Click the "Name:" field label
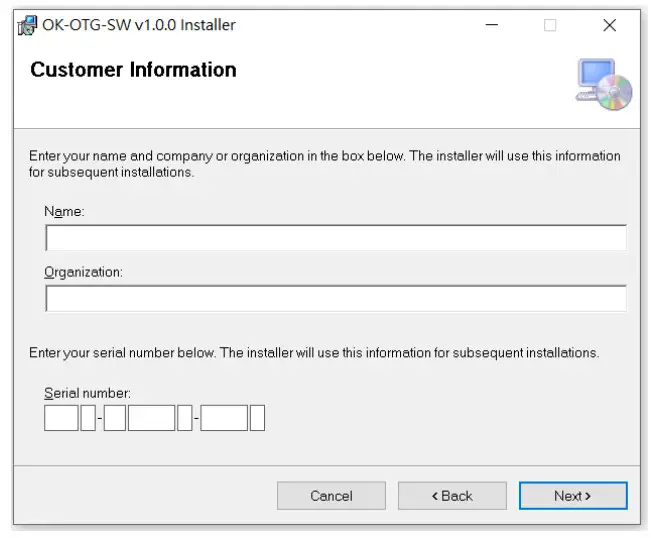Viewport: 651px width, 538px height. click(x=65, y=212)
